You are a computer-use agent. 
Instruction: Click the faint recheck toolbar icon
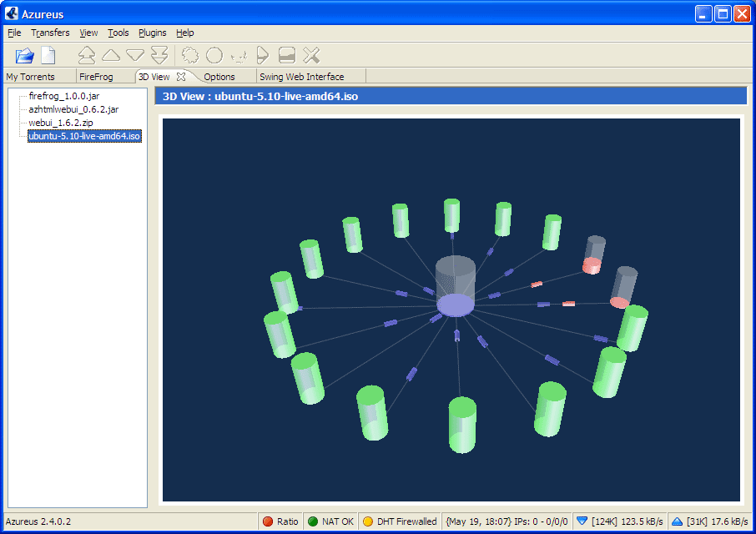[x=239, y=57]
